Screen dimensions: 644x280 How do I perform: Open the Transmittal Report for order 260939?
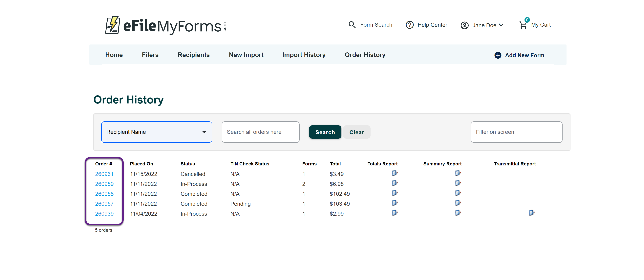pos(531,213)
